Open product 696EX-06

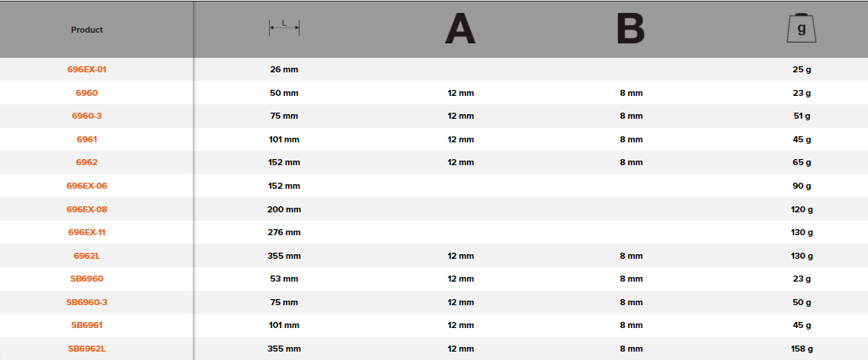(87, 186)
